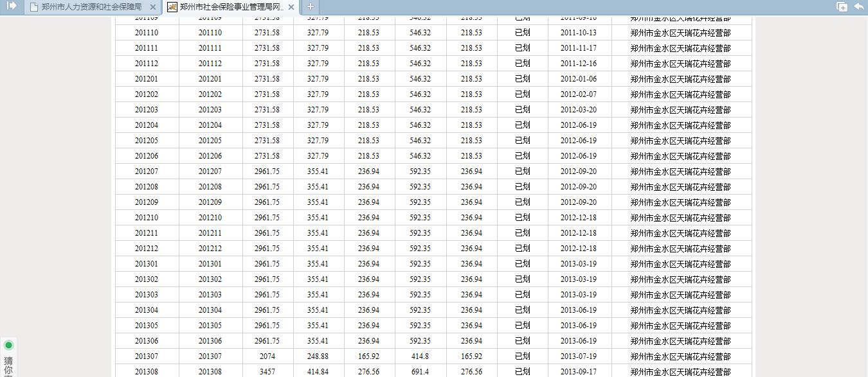Viewport: 868px width, 377px height.
Task: Click the green dot on 猜你 widget
Action: coord(8,346)
